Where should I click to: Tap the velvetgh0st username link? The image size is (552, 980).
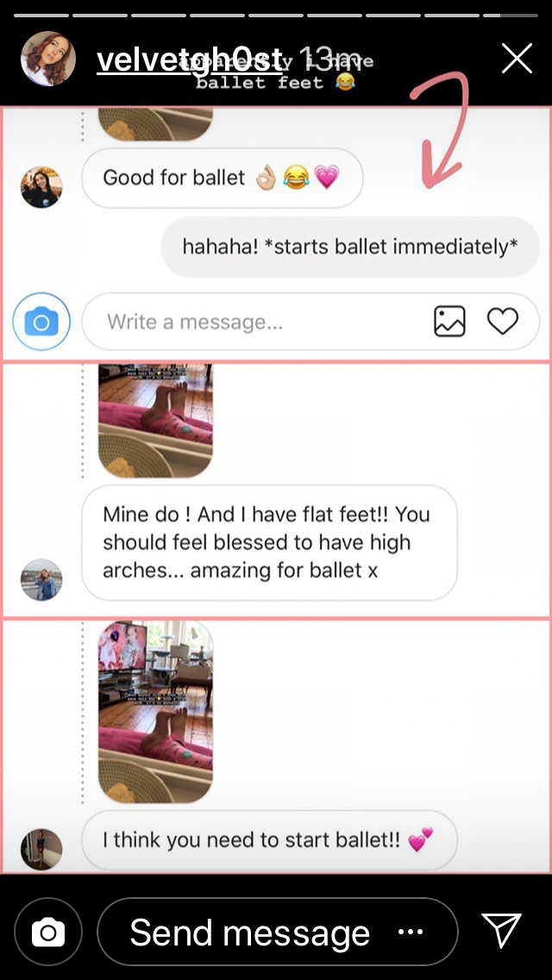coord(190,60)
